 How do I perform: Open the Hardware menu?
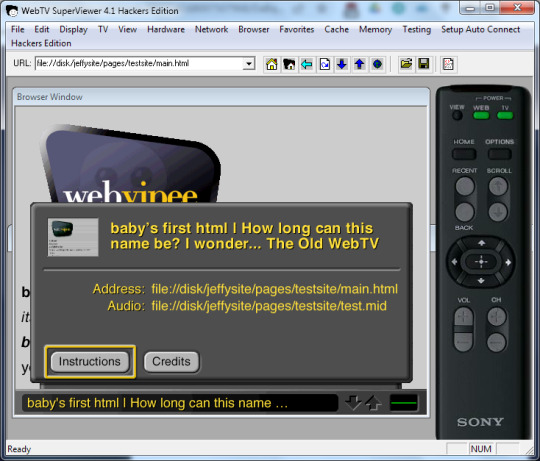166,30
